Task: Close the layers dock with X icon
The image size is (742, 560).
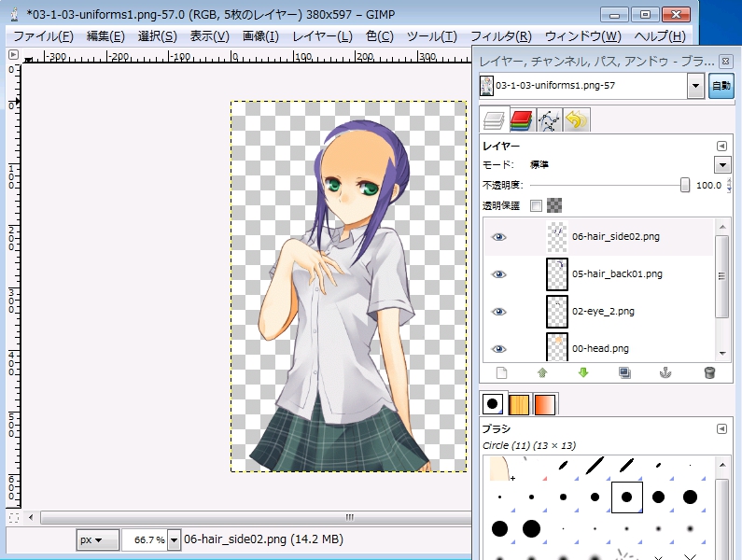Action: click(725, 61)
